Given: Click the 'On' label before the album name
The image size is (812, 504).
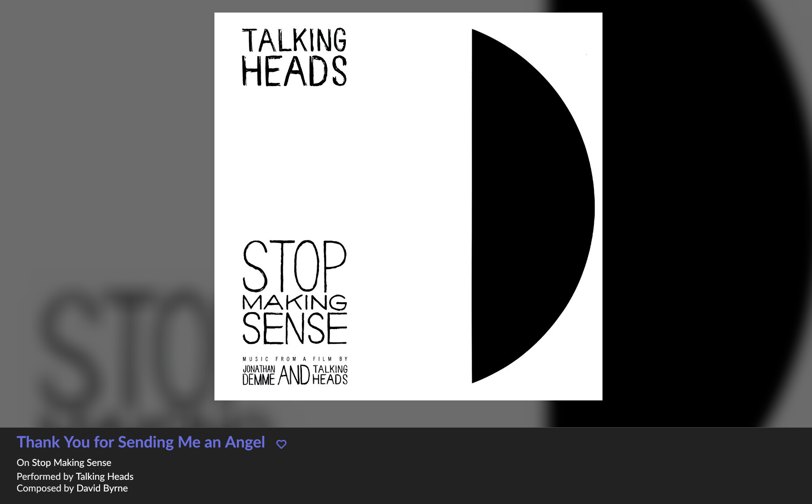Looking at the screenshot, I should tap(23, 462).
